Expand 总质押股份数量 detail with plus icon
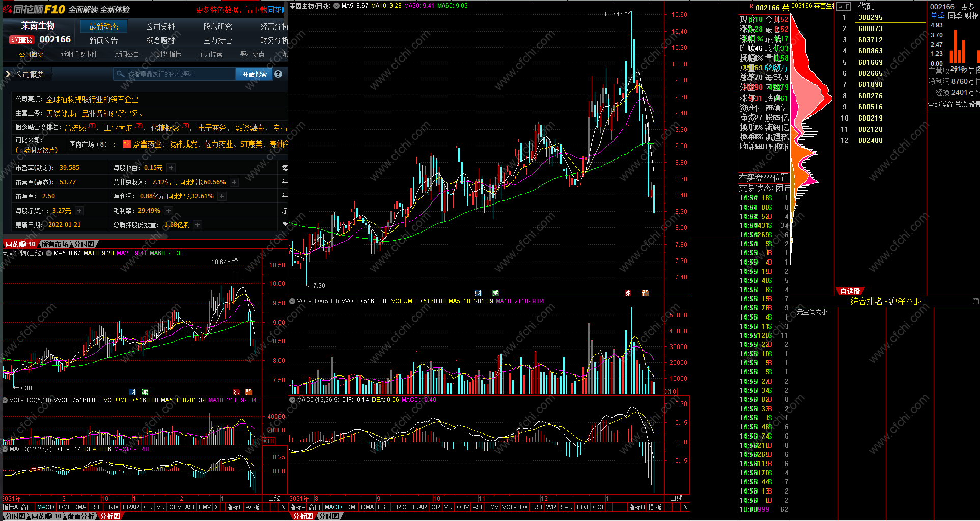980x521 pixels. coord(198,225)
